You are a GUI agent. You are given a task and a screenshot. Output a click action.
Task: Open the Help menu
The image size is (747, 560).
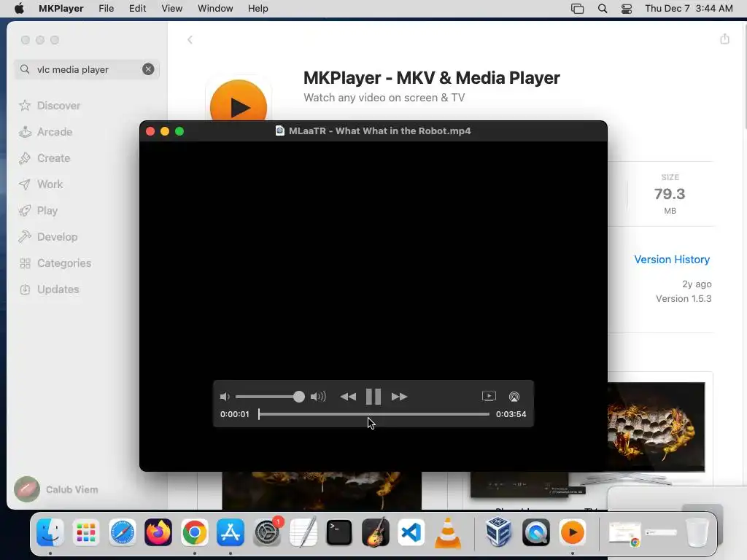tap(258, 9)
